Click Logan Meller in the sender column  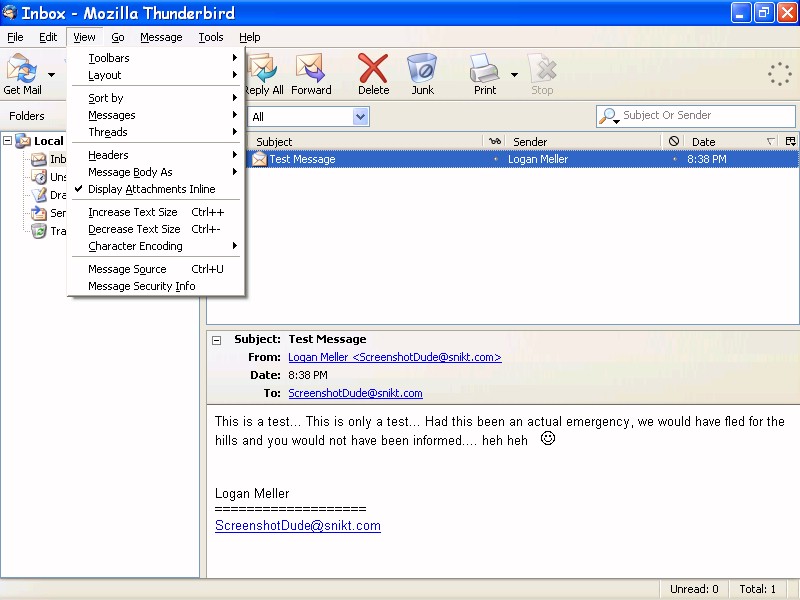point(538,159)
